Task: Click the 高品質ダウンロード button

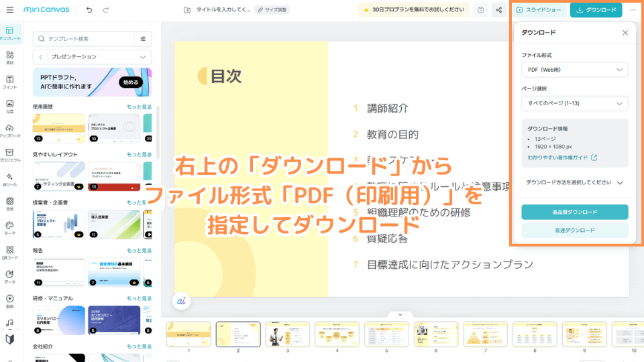Action: click(x=575, y=213)
